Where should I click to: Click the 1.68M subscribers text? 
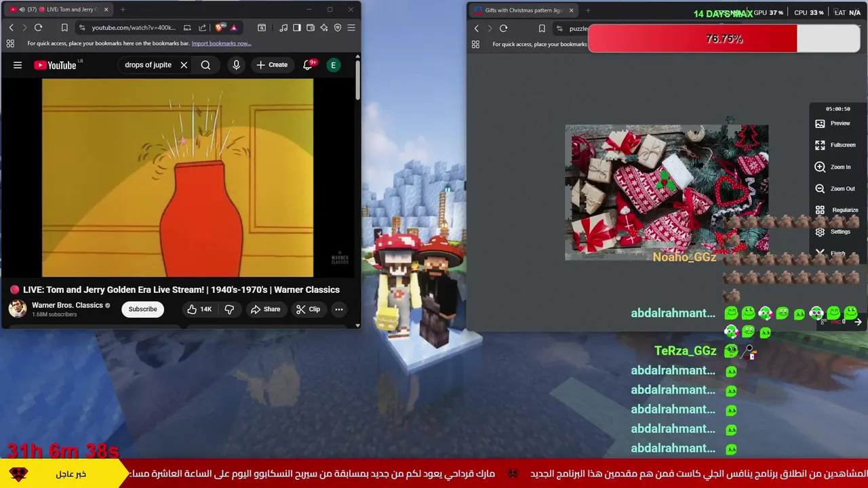[x=54, y=314]
